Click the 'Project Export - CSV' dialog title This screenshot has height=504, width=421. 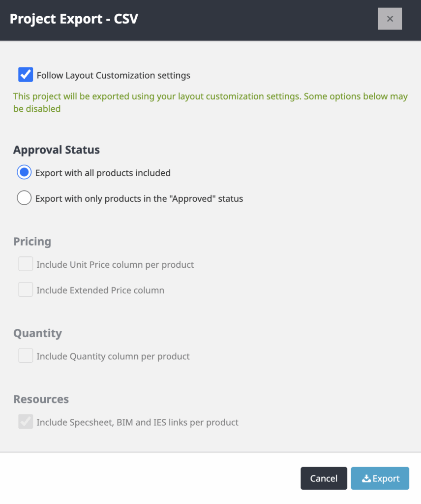[x=74, y=19]
